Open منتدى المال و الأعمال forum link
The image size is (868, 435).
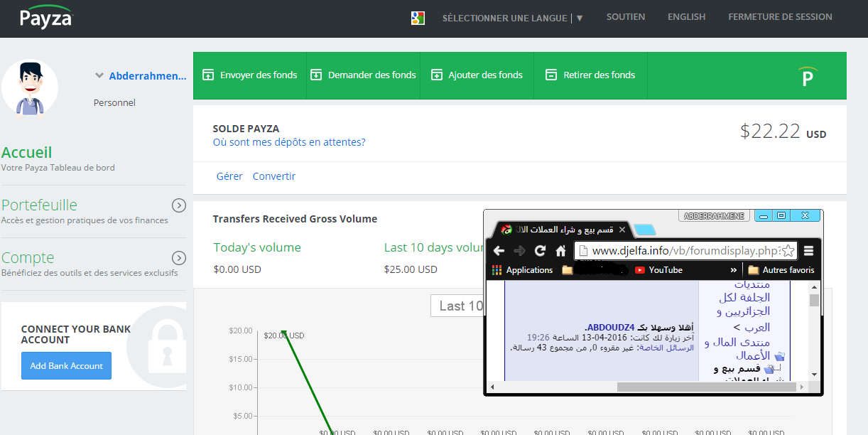[738, 349]
